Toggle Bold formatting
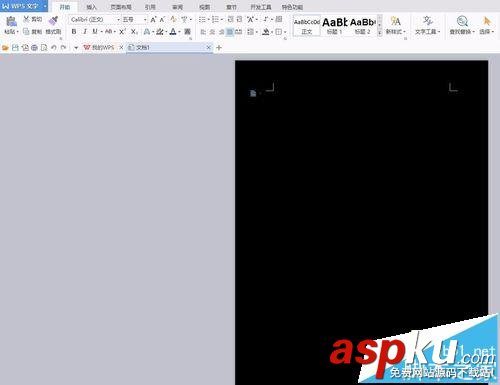The image size is (500, 385). coord(74,32)
